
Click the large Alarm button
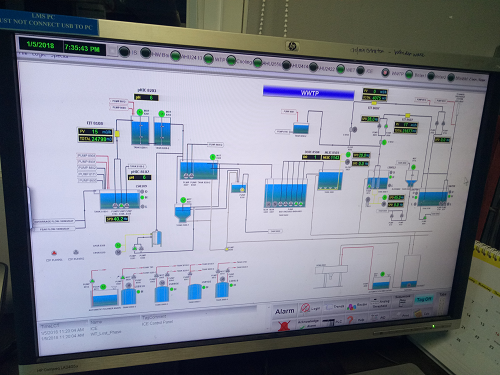(x=284, y=311)
